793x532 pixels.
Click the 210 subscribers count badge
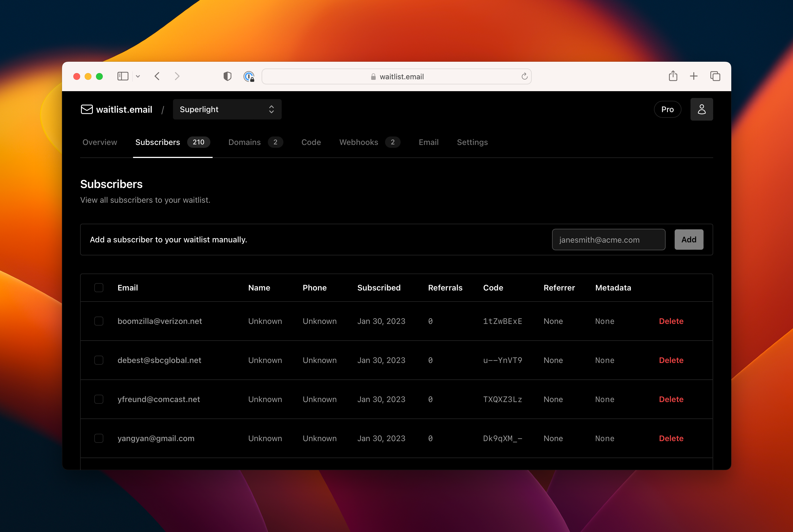[x=198, y=142]
